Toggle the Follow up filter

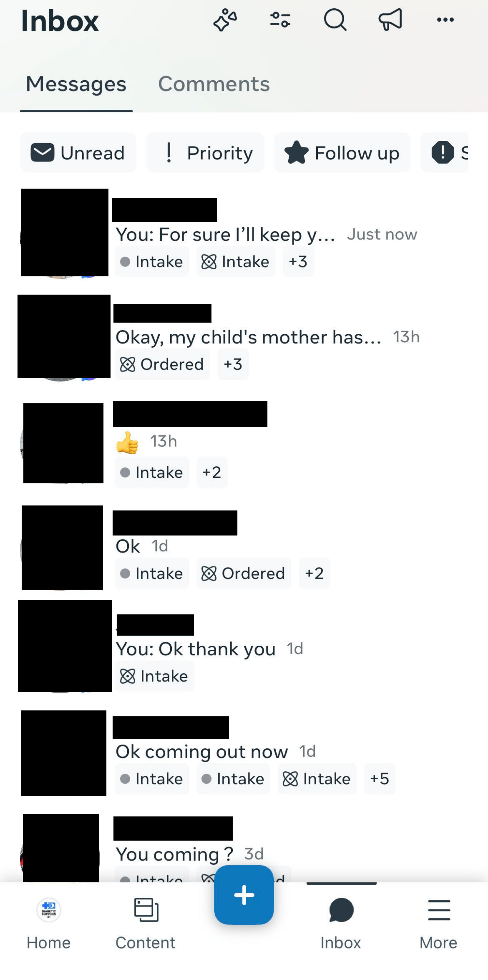tap(341, 153)
